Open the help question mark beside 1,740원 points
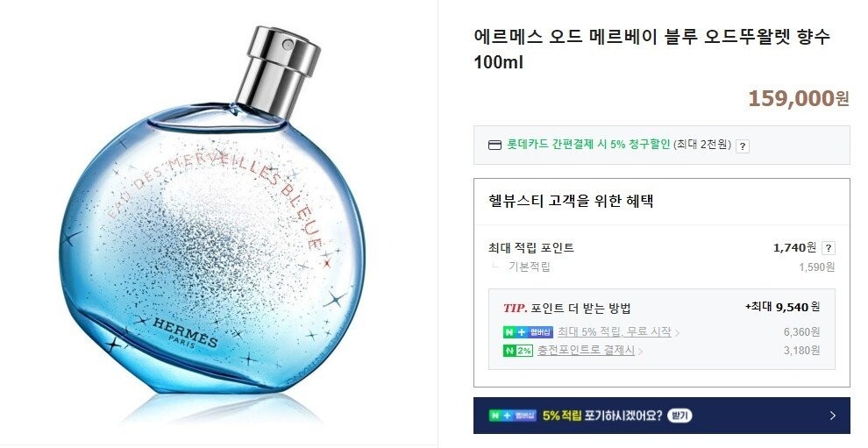Viewport: 868px width, 448px height. point(829,248)
